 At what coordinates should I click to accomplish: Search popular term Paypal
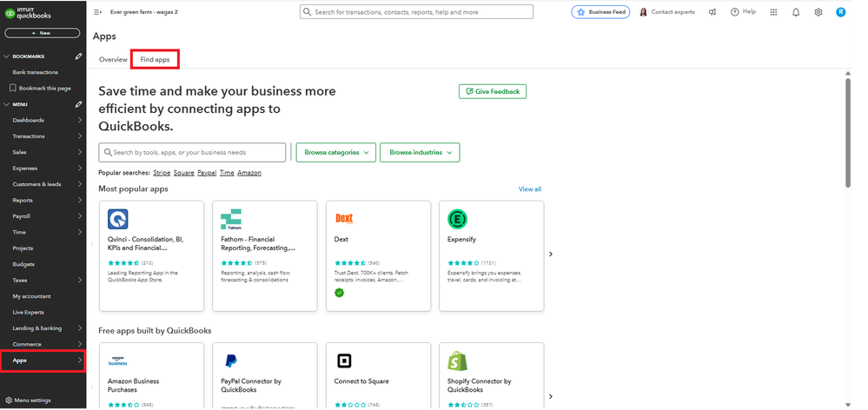pyautogui.click(x=207, y=173)
